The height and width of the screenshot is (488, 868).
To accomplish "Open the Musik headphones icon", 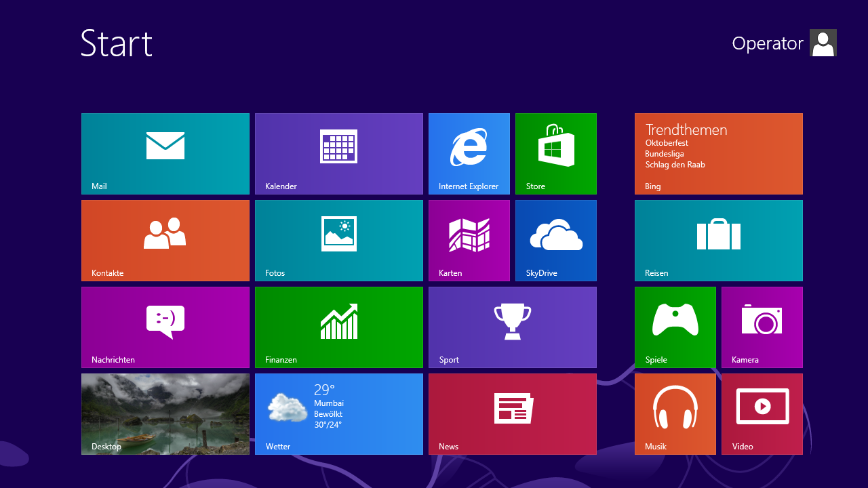I will 675,407.
